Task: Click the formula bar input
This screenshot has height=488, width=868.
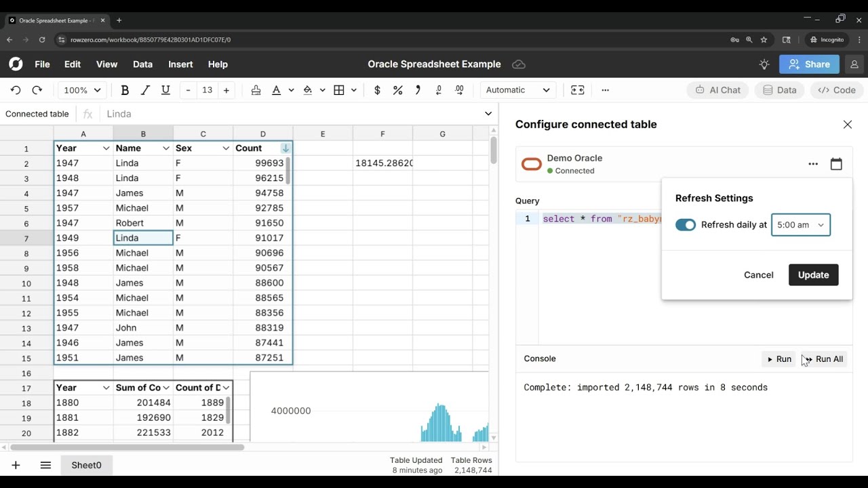Action: [x=292, y=114]
